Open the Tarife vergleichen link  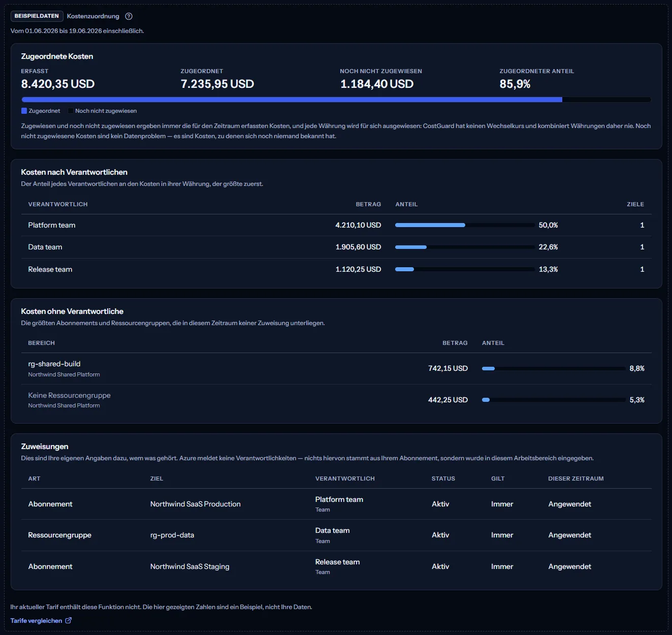[x=41, y=621]
